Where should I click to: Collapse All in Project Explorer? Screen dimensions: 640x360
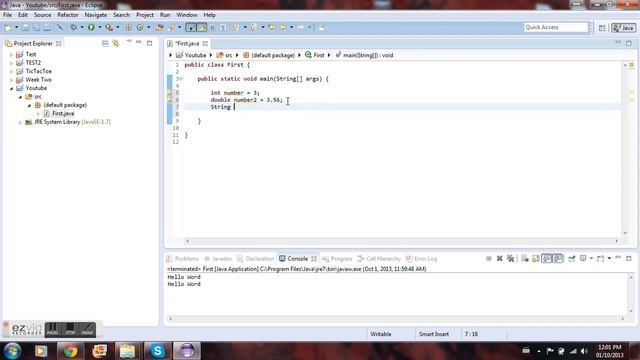coord(105,43)
